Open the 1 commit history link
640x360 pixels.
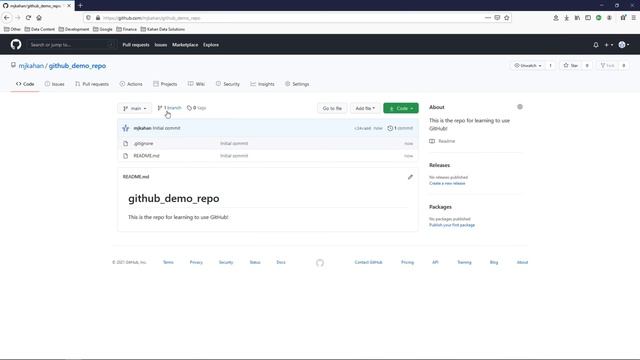tap(400, 128)
